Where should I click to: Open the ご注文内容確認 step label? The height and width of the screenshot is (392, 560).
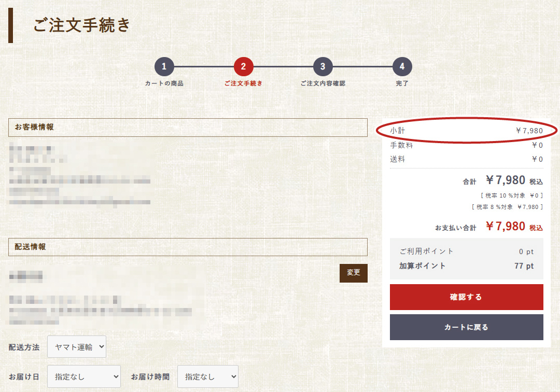[x=323, y=83]
